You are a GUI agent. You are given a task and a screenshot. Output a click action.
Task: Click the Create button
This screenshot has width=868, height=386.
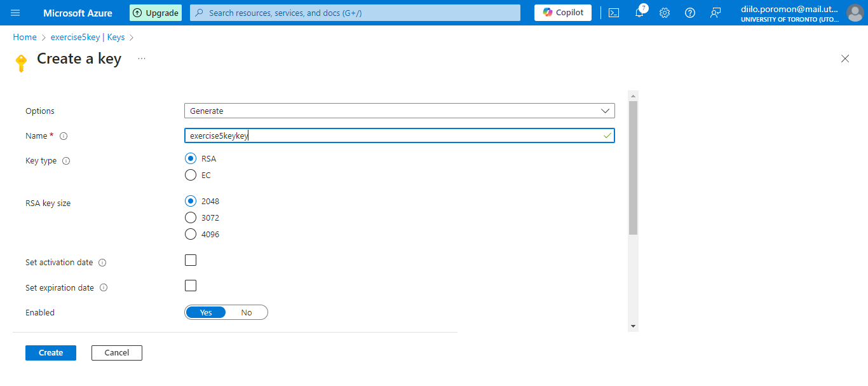50,352
